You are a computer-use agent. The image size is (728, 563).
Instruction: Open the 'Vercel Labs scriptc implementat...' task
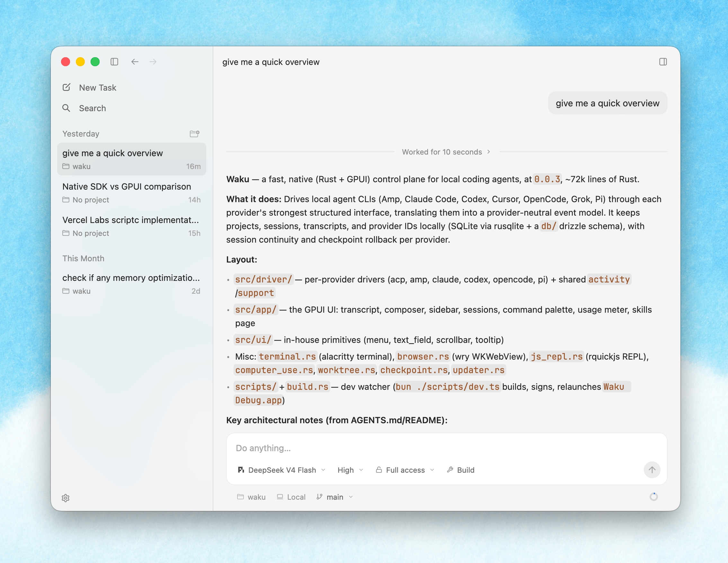(132, 226)
